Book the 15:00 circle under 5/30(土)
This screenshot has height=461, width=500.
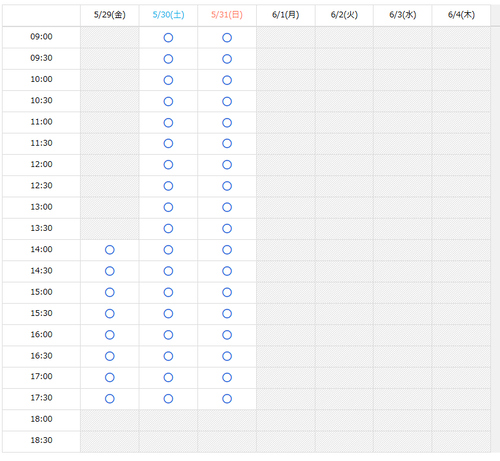(x=168, y=292)
